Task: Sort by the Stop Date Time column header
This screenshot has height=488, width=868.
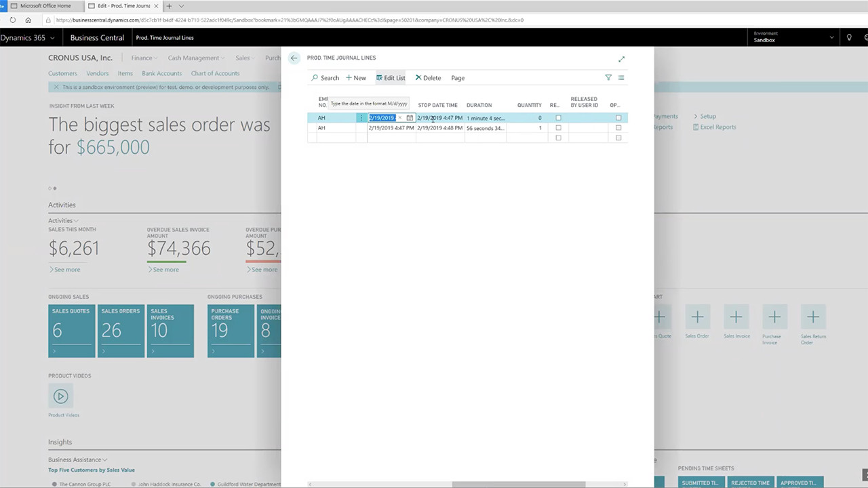Action: point(437,105)
